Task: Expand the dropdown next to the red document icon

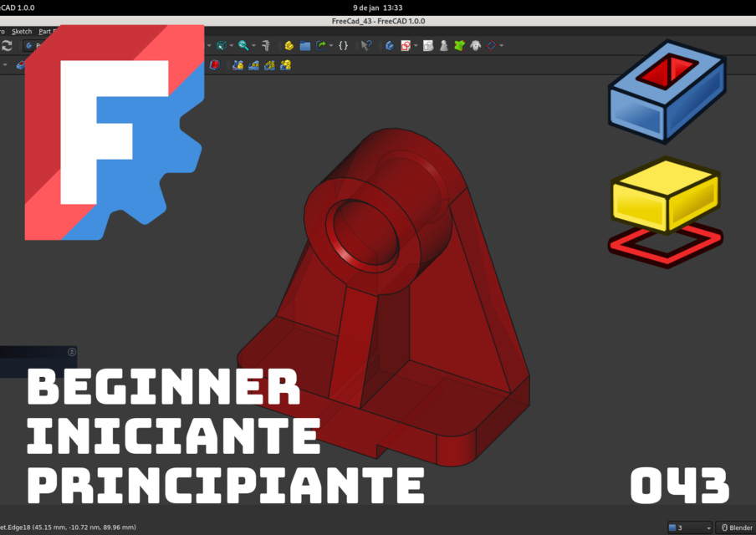Action: click(x=414, y=44)
